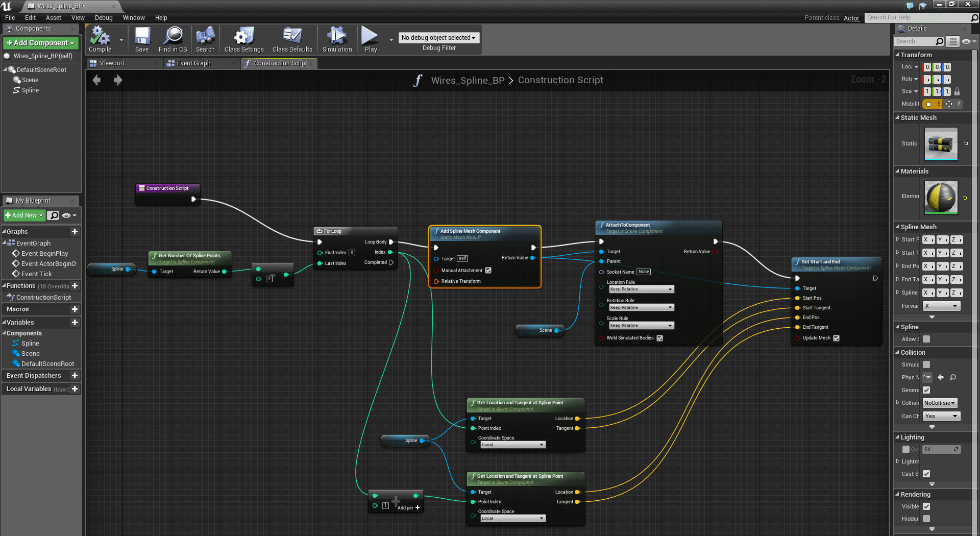Image resolution: width=980 pixels, height=536 pixels.
Task: Switch to the Event Graph tab
Action: (x=193, y=63)
